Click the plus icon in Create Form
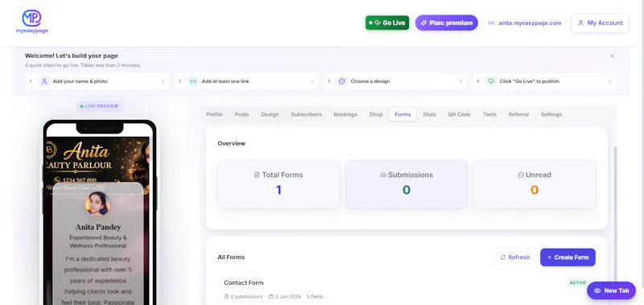This screenshot has width=644, height=305. tap(550, 258)
